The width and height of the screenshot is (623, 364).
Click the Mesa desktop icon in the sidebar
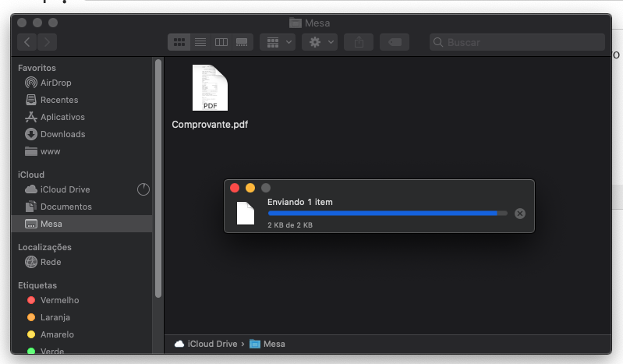coord(31,224)
